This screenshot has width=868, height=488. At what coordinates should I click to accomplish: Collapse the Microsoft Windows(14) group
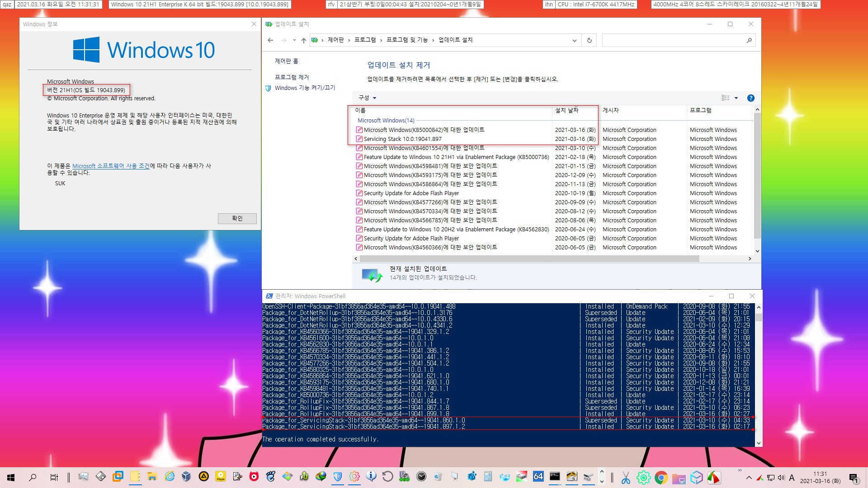point(386,120)
